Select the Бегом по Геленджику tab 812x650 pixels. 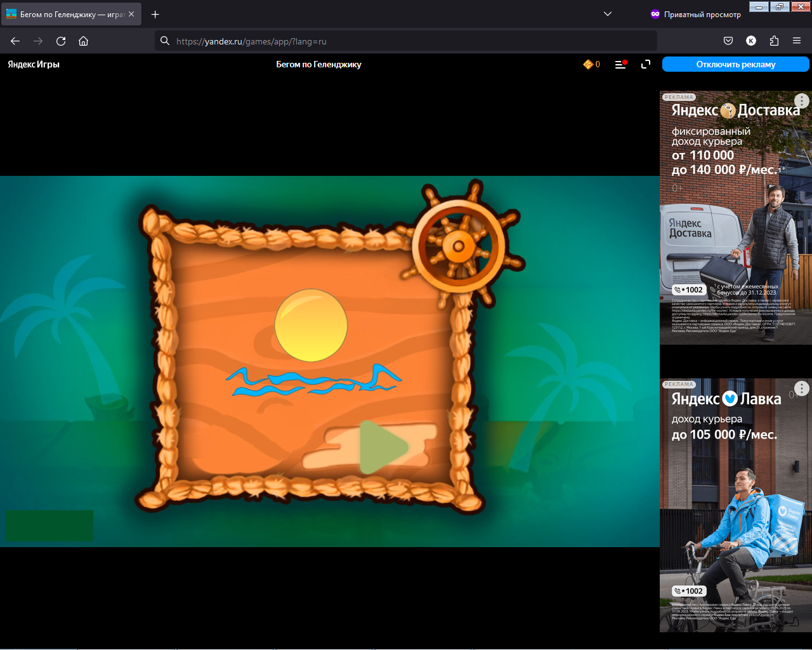pos(71,14)
